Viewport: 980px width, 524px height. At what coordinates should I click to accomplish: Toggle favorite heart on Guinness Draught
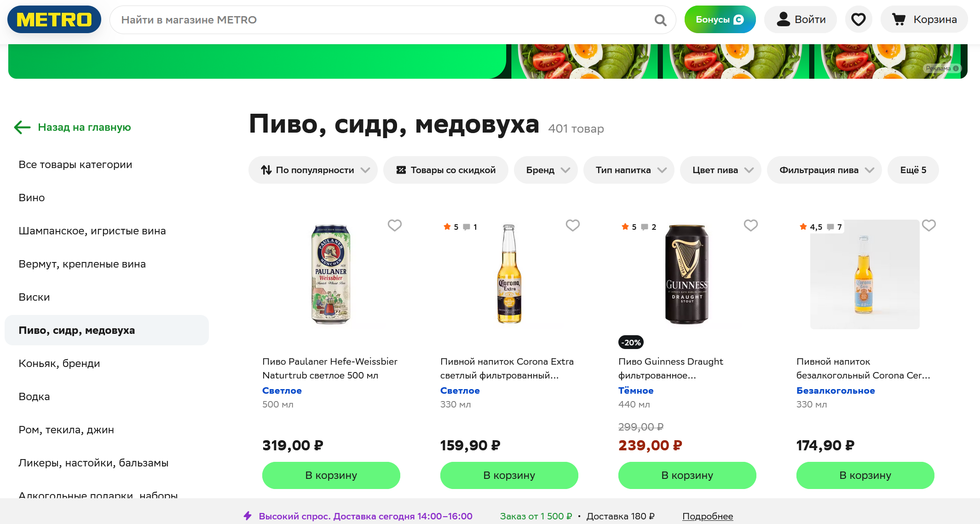751,225
